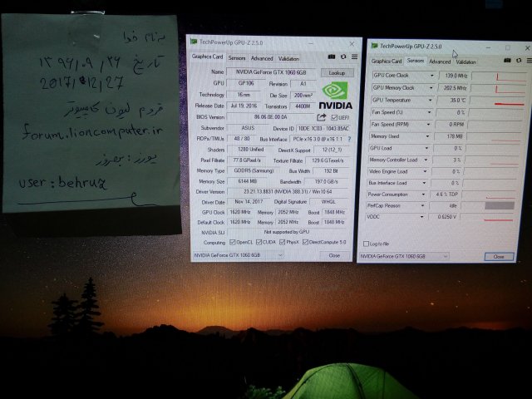This screenshot has width=532, height=399.
Task: Click the GPU Core Clock graph
Action: click(499, 76)
